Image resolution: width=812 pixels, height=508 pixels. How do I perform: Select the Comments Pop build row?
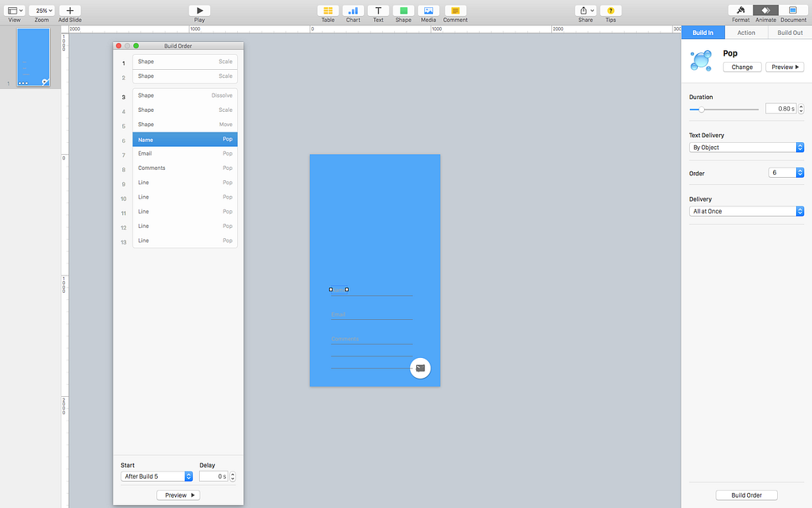pyautogui.click(x=185, y=168)
